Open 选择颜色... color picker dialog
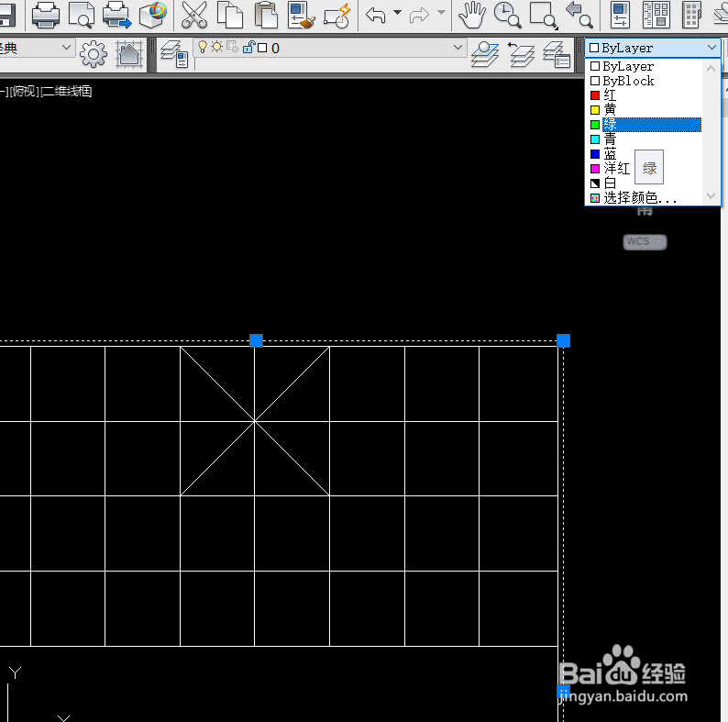728x722 pixels. click(645, 197)
